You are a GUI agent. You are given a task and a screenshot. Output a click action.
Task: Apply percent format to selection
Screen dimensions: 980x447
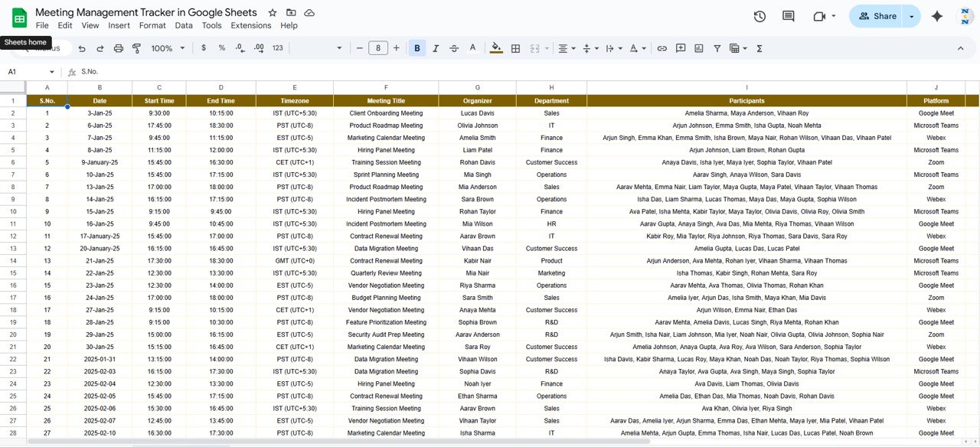(221, 47)
